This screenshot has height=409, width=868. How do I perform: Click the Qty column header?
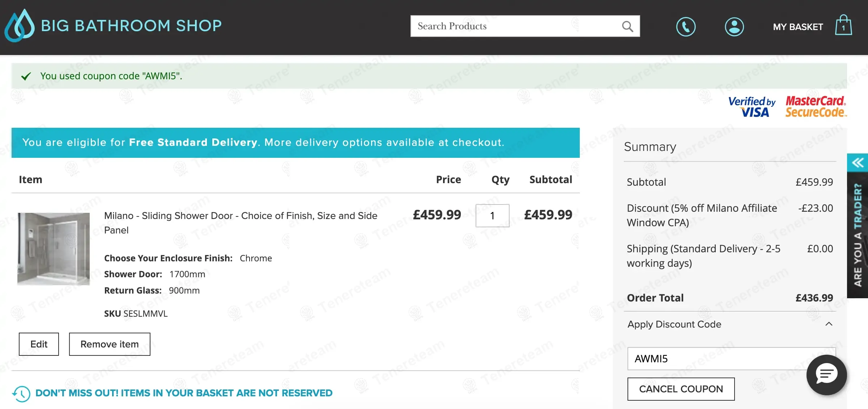coord(500,180)
